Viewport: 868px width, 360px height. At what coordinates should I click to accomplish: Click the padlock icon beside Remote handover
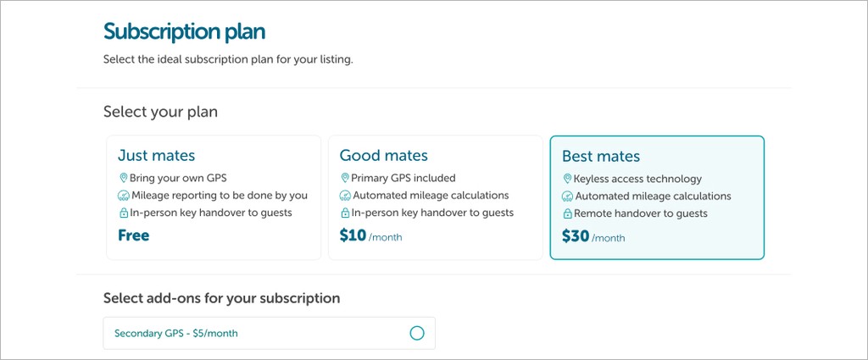click(567, 213)
